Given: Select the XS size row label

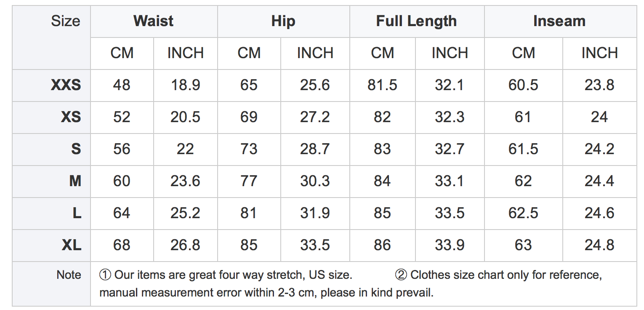Looking at the screenshot, I should coord(71,117).
